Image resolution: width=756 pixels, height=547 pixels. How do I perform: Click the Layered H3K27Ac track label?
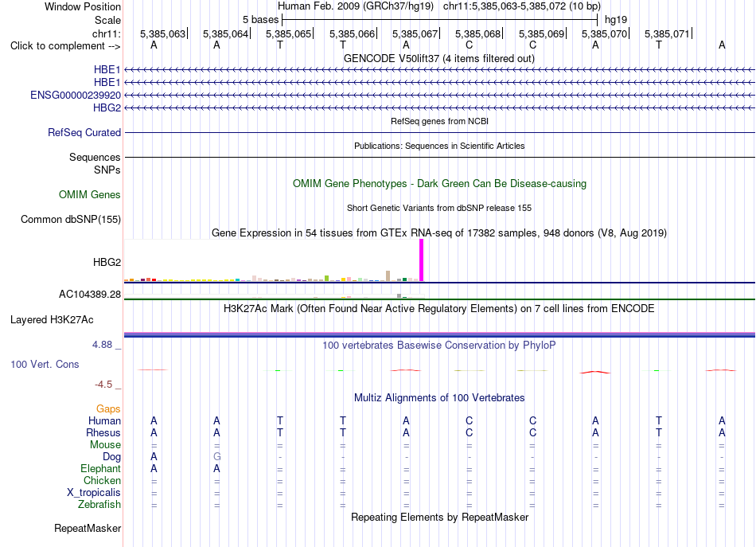tap(52, 320)
